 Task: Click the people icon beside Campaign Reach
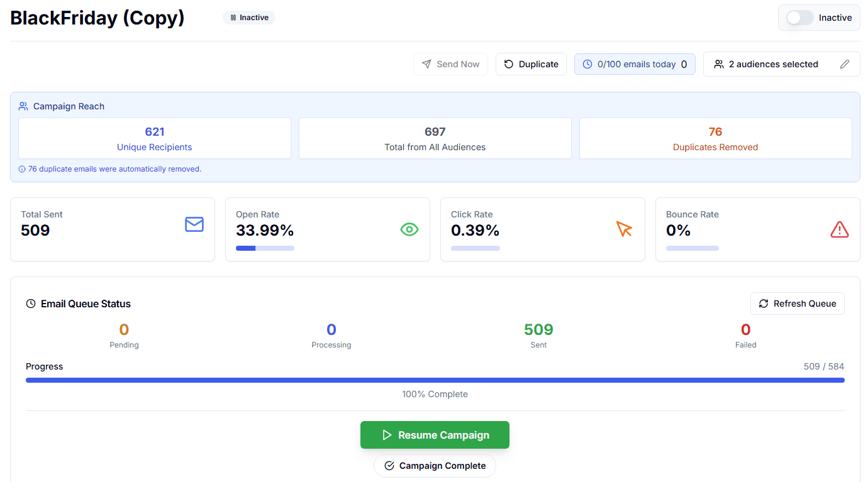23,106
